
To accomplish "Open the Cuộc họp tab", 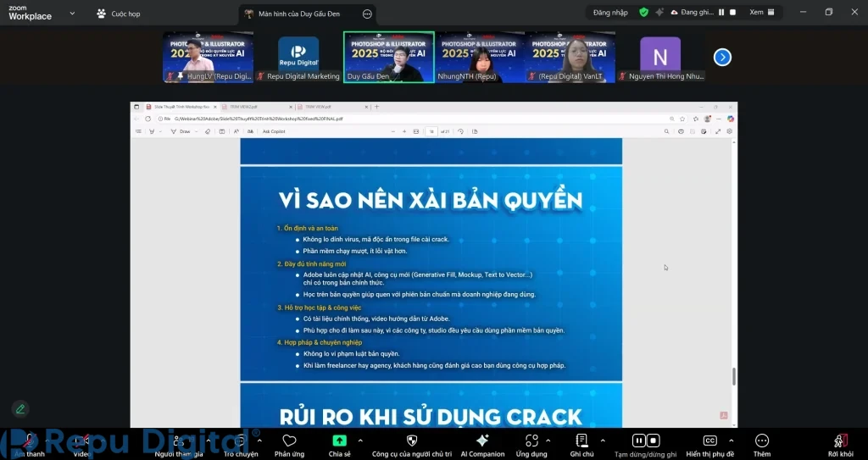I will point(119,14).
